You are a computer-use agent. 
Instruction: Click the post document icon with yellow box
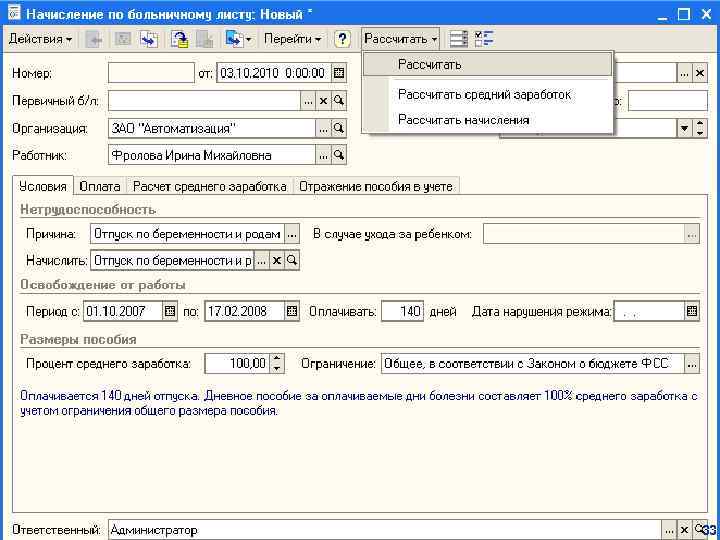pyautogui.click(x=180, y=39)
